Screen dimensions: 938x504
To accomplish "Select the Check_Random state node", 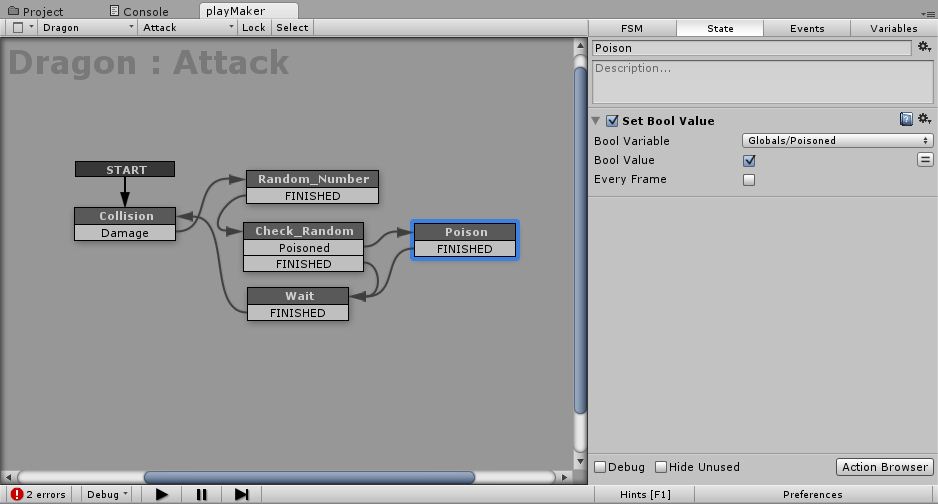I will tap(303, 231).
